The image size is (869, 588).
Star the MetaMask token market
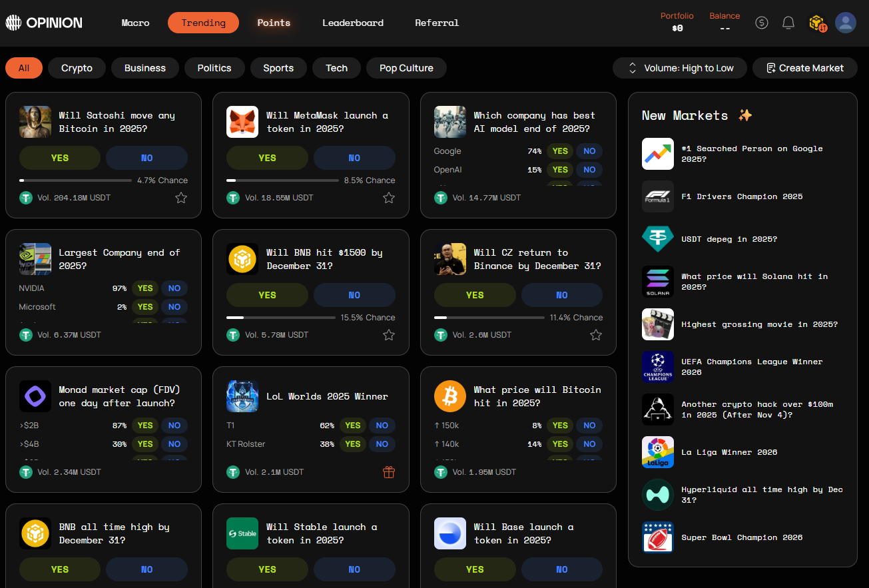click(389, 198)
